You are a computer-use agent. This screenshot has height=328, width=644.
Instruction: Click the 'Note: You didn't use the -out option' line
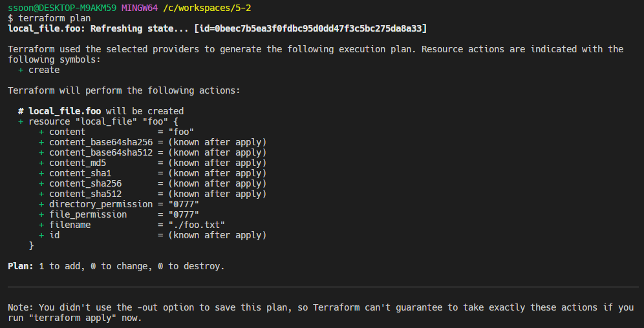321,307
